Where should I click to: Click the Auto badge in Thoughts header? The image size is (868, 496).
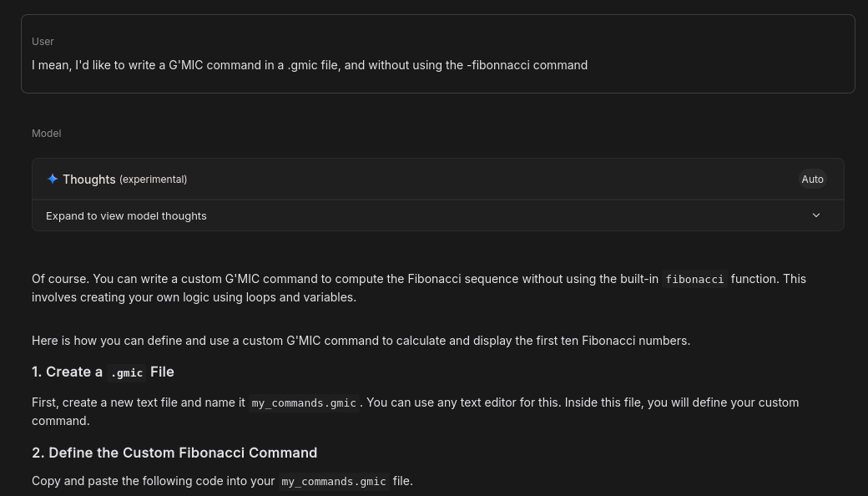(812, 180)
